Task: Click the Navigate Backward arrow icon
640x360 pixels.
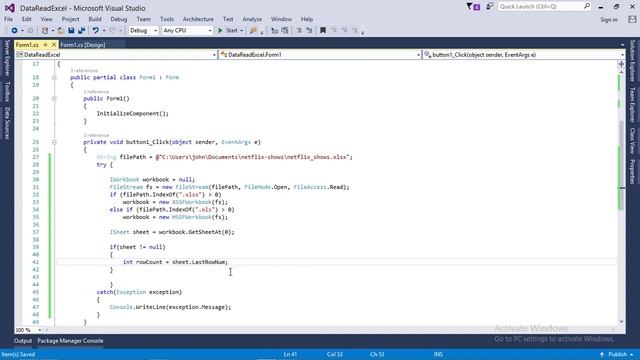Action: tap(14, 31)
